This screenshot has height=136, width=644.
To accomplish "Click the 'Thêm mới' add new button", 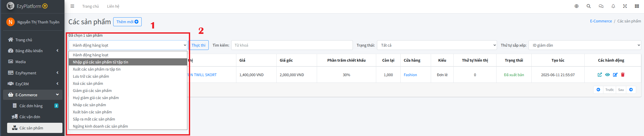I will coord(127,22).
